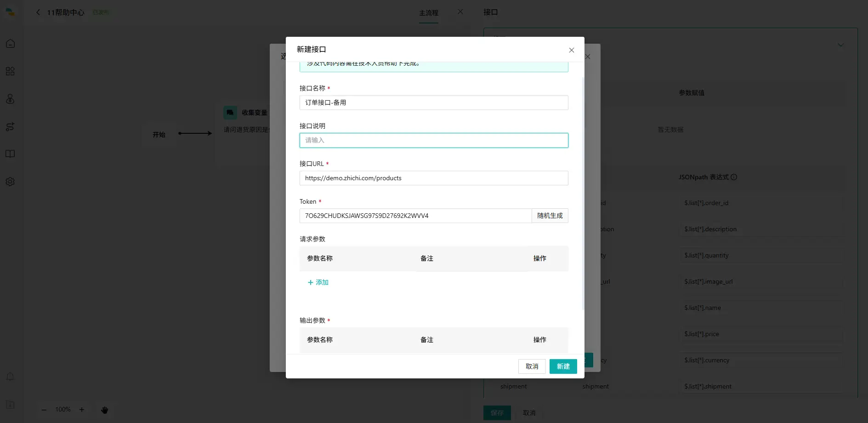Open the notification bell in the sidebar
The image size is (868, 423).
[x=10, y=377]
